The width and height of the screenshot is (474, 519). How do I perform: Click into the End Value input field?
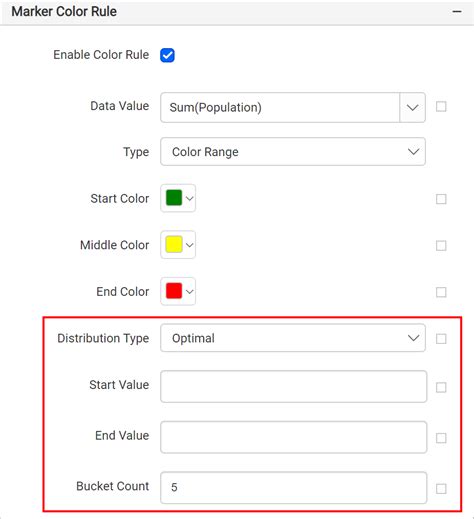(293, 437)
